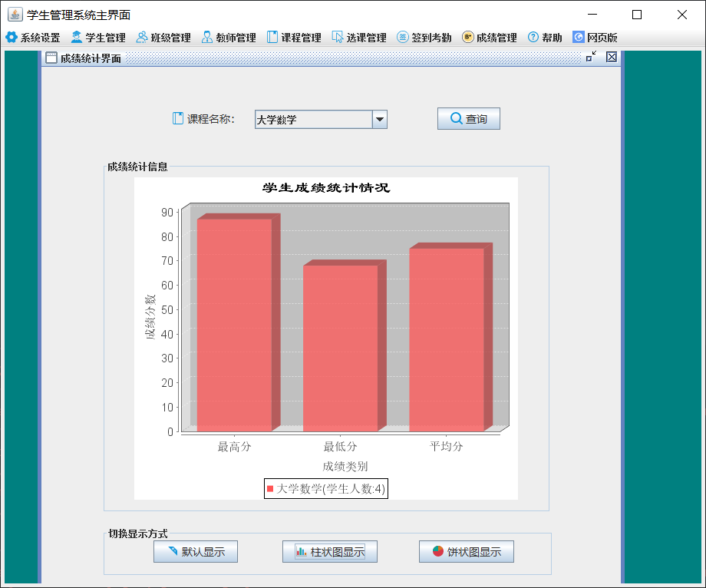The height and width of the screenshot is (588, 706).
Task: Open the 系统设置 menu
Action: [x=35, y=36]
